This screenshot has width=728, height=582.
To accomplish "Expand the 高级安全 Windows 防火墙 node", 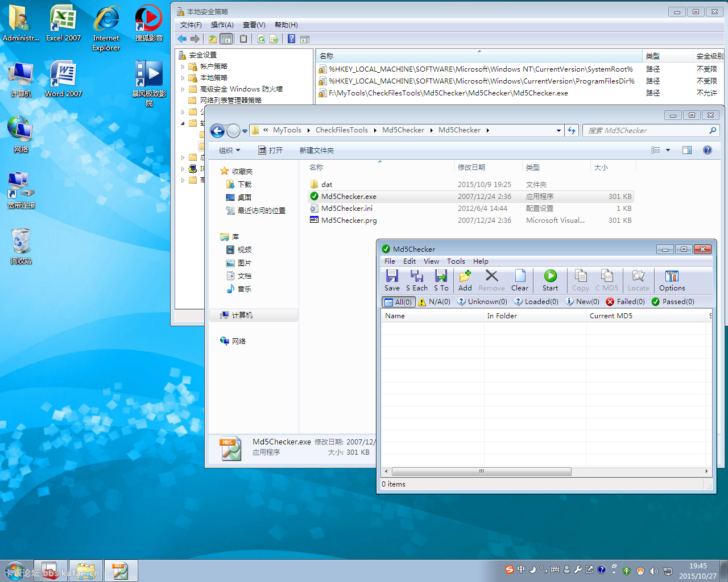I will pyautogui.click(x=183, y=89).
